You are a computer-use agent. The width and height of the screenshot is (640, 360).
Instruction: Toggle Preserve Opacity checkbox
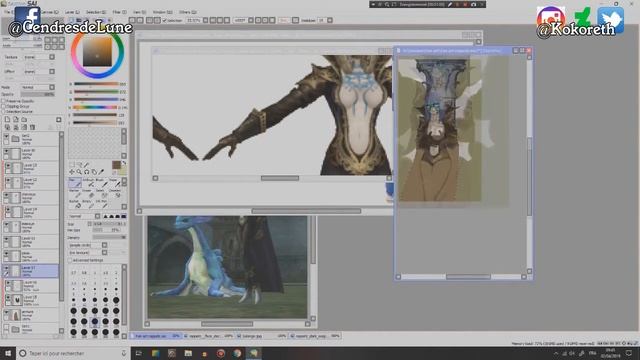click(4, 101)
